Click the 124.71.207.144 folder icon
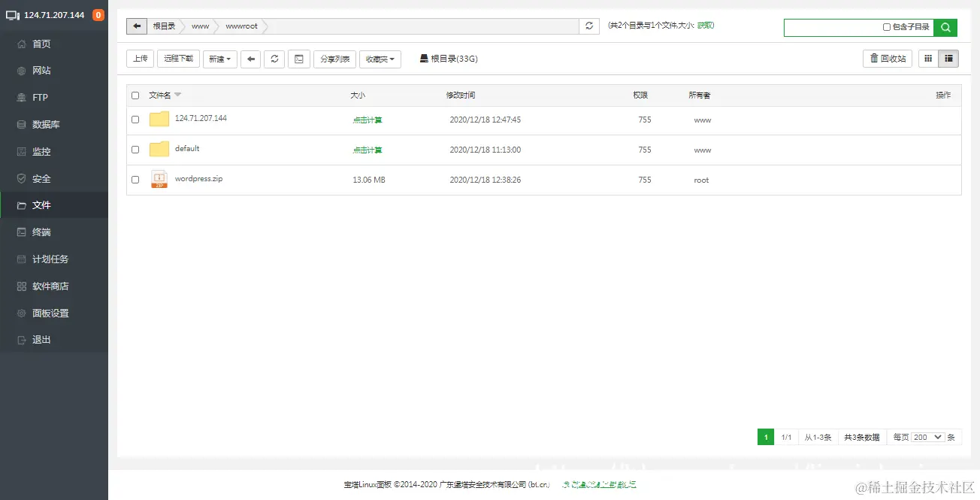The height and width of the screenshot is (500, 980). click(159, 120)
